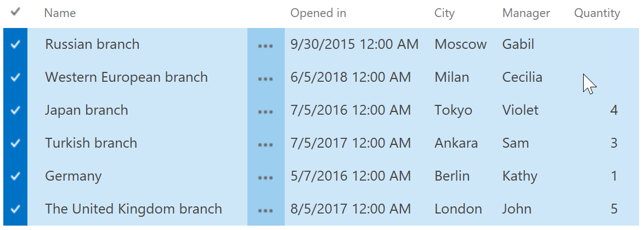Screen dimensions: 644x230
Task: Uncheck the Germany row checkmark
Action: click(15, 176)
